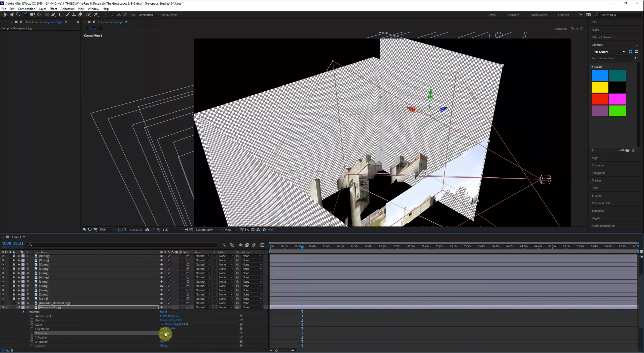Choose the Horizontal Type tool
Viewport: 644px width, 353px height.
coord(59,15)
